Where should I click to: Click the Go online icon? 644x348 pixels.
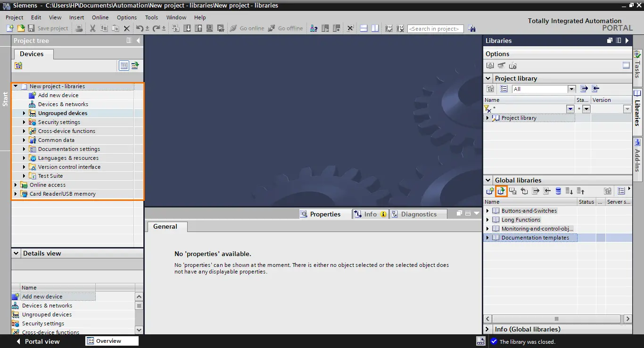(233, 28)
